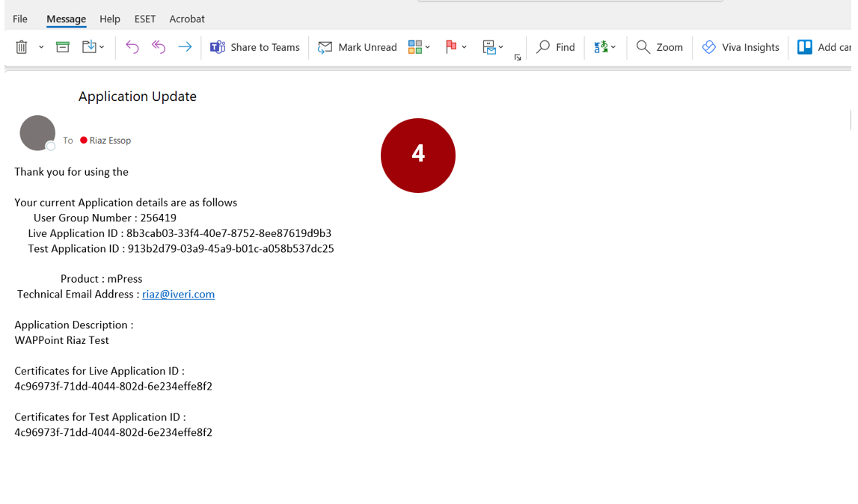Flag this message for follow up
The image size is (858, 504).
[451, 47]
